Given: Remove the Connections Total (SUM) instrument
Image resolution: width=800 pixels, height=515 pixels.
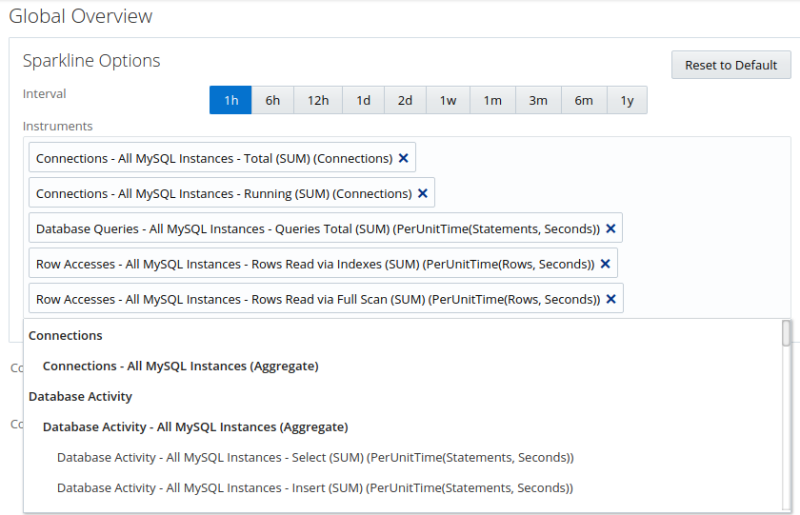Looking at the screenshot, I should pyautogui.click(x=403, y=158).
